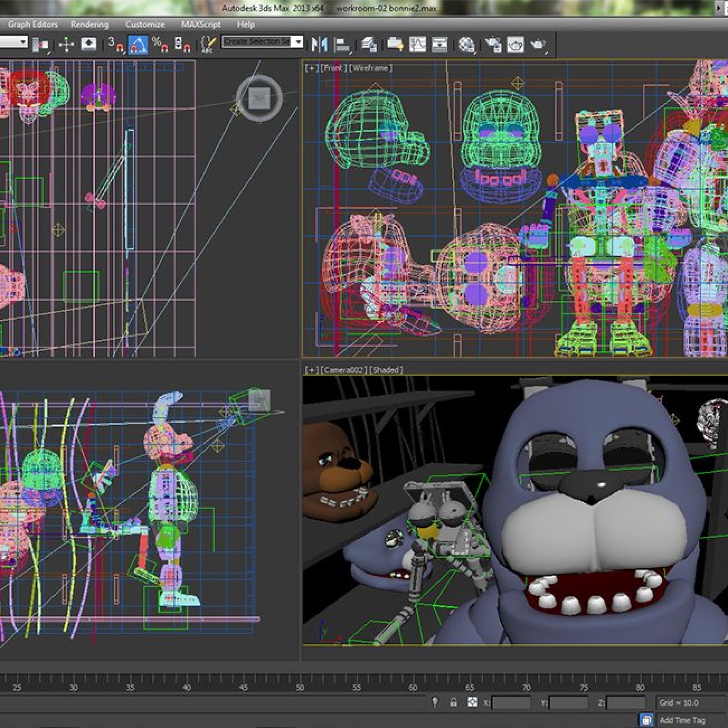Image resolution: width=728 pixels, height=728 pixels.
Task: Click the ViewCube in top-left viewport
Action: pos(259,98)
